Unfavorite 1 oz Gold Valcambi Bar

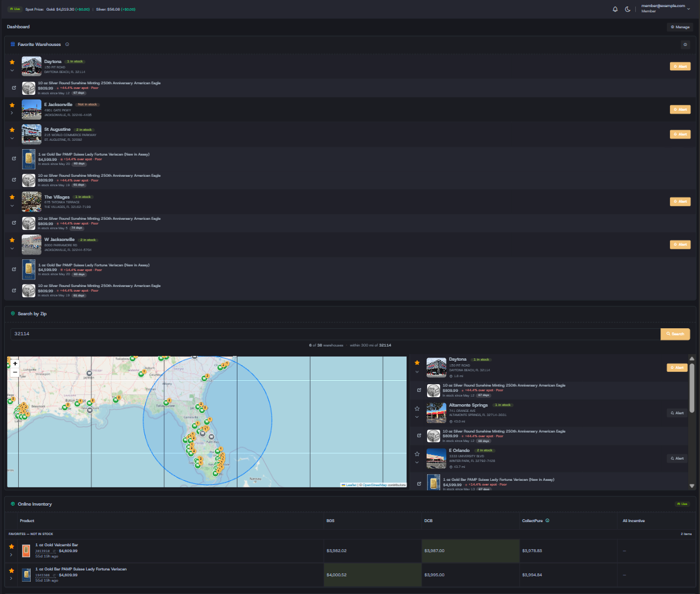pyautogui.click(x=12, y=547)
